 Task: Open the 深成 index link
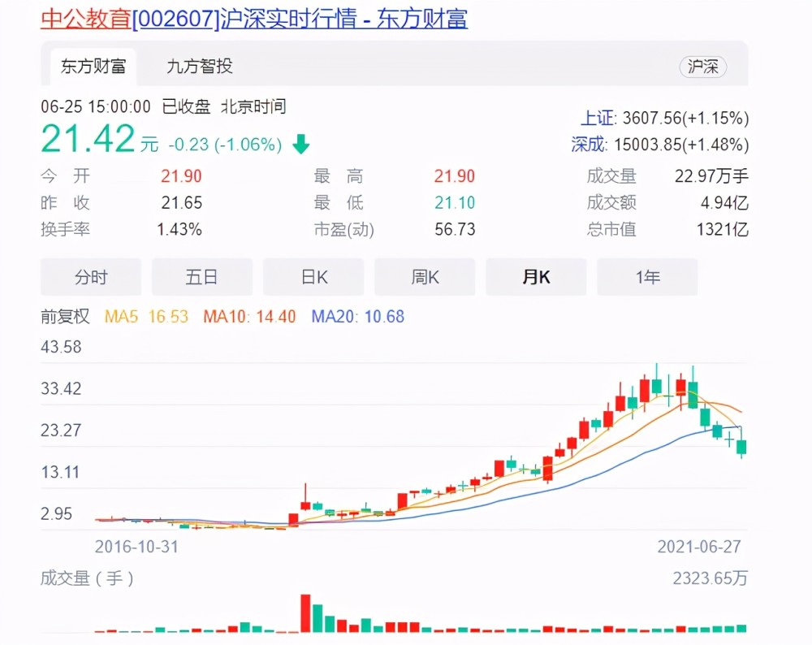[588, 145]
